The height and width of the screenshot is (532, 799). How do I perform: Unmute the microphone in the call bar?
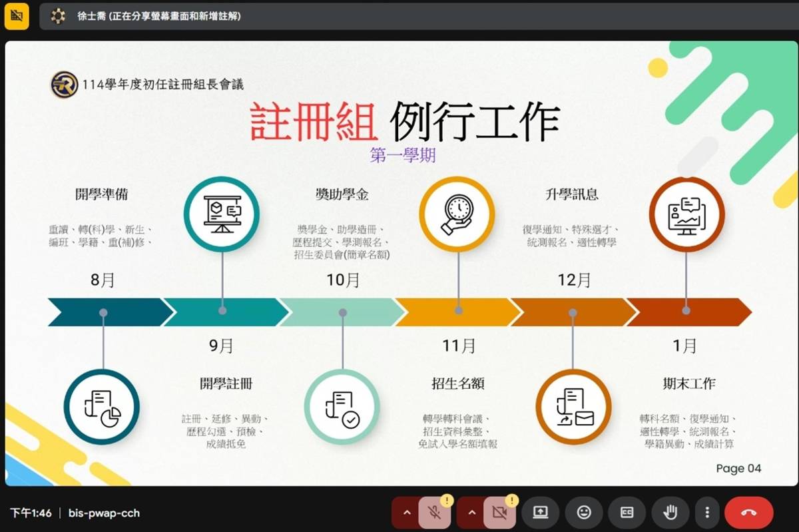tap(434, 513)
